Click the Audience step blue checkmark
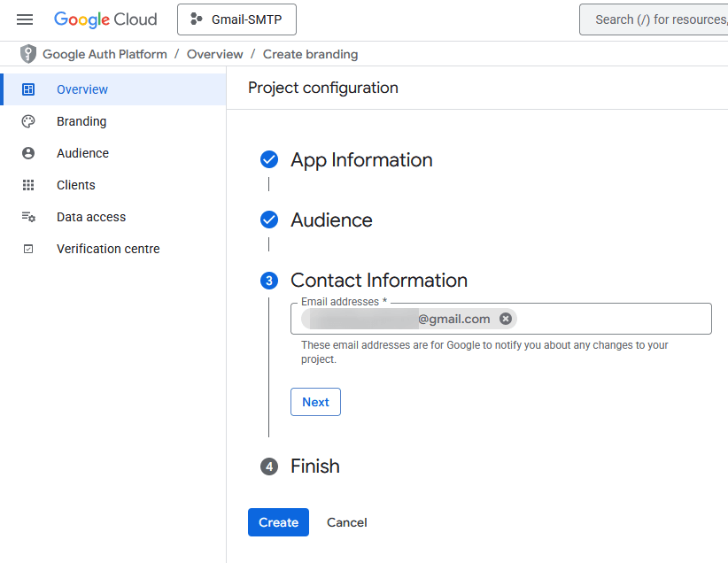Image resolution: width=728 pixels, height=563 pixels. pos(268,220)
